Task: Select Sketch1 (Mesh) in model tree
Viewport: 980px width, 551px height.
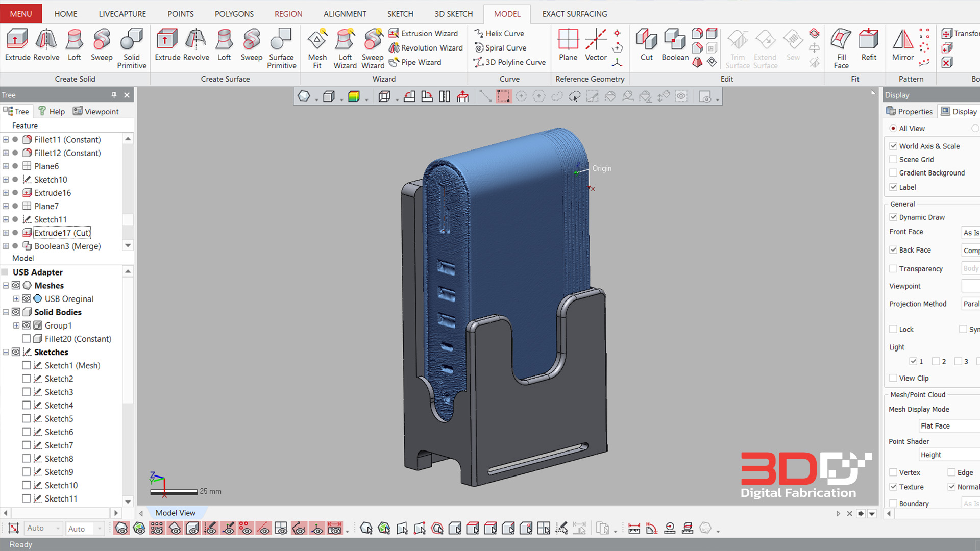Action: coord(72,365)
